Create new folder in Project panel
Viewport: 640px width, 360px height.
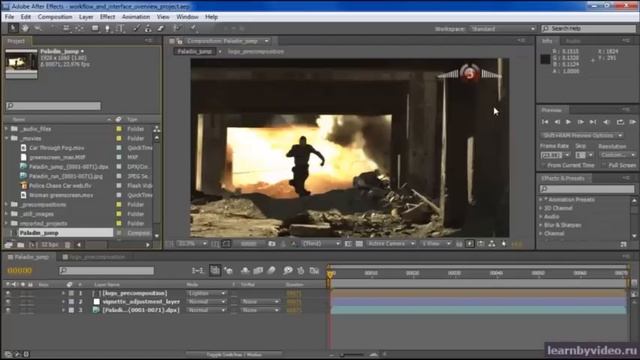coord(20,245)
